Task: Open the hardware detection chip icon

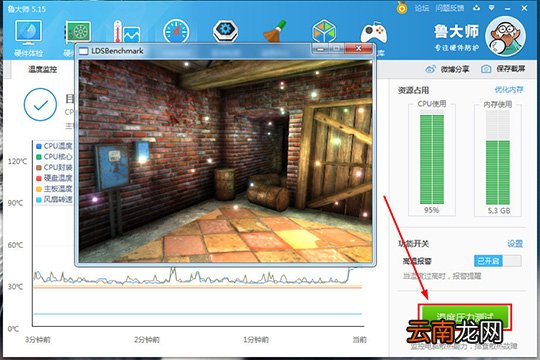Action: coord(79,32)
